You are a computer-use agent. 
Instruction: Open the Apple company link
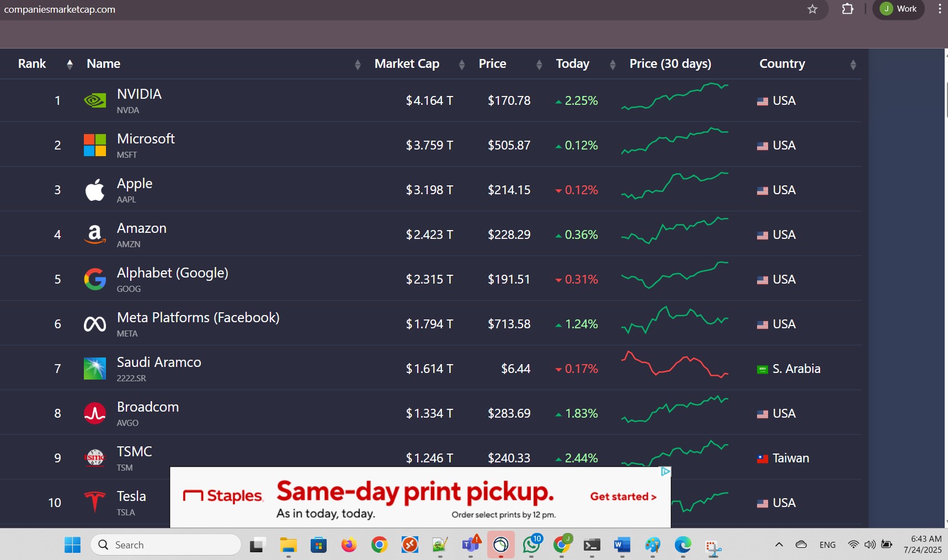(135, 184)
